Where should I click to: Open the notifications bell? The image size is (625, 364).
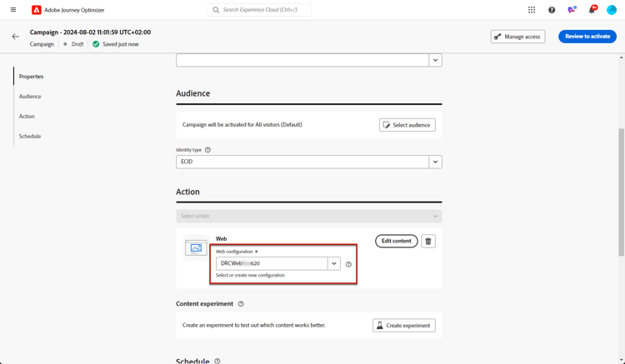click(592, 10)
